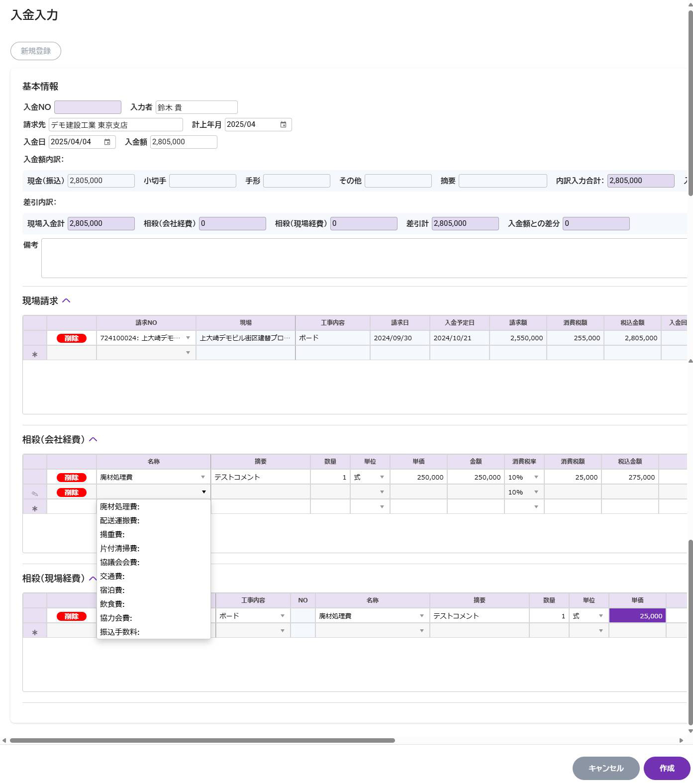The image size is (693, 784).
Task: Click the horizontal scrollbar thumb
Action: [x=202, y=740]
